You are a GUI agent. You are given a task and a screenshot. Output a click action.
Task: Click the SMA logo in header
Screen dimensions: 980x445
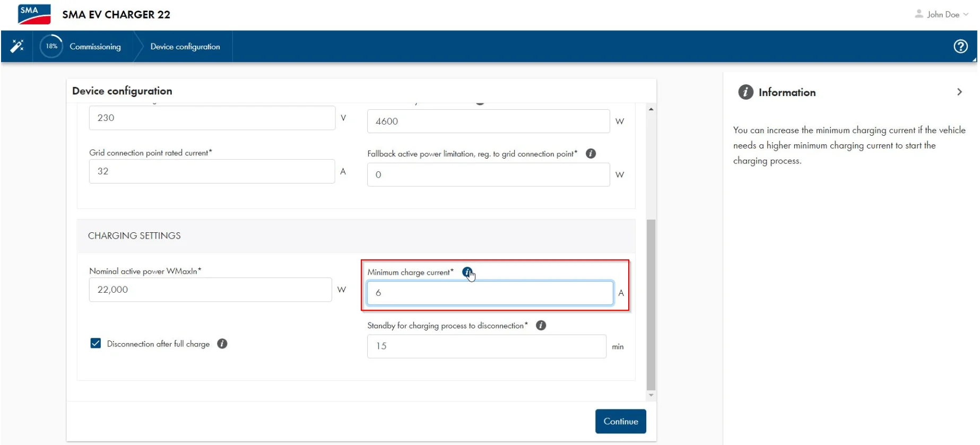coord(34,14)
